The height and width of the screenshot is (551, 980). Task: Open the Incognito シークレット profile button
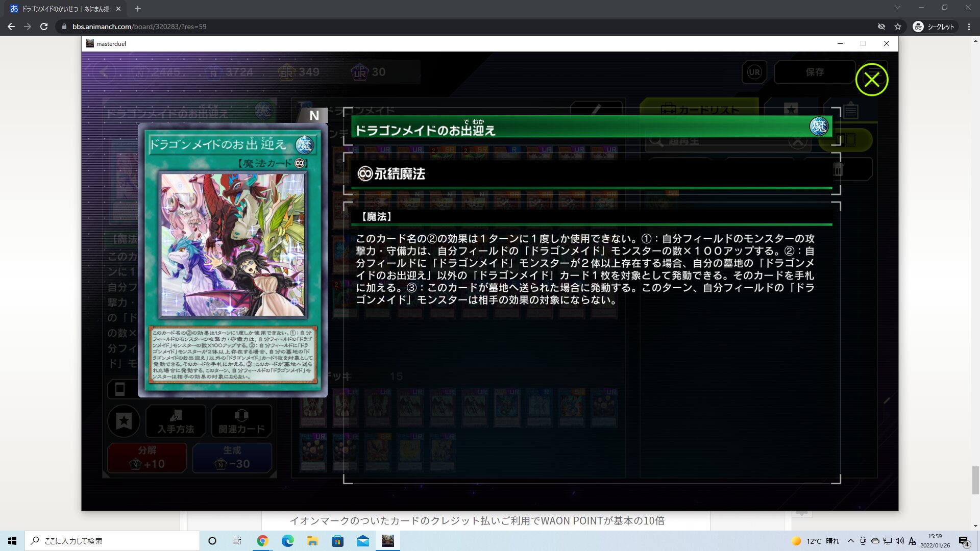[934, 27]
